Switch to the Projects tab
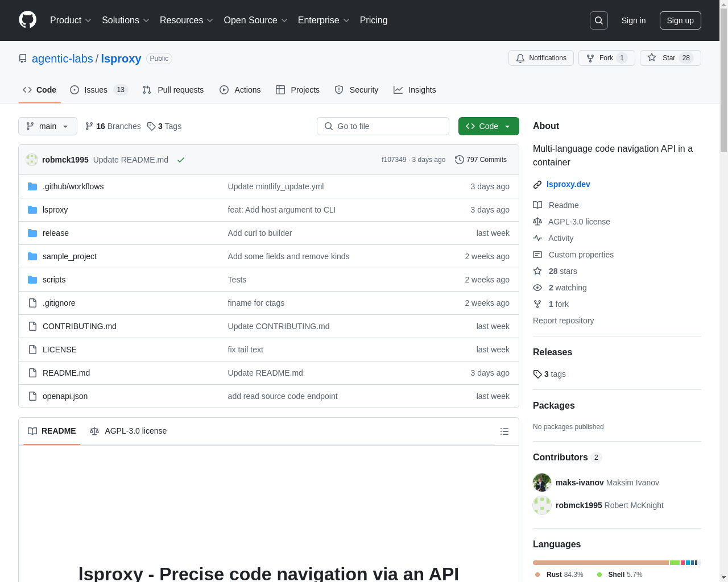Screen dimensions: 728x582 point(297,90)
